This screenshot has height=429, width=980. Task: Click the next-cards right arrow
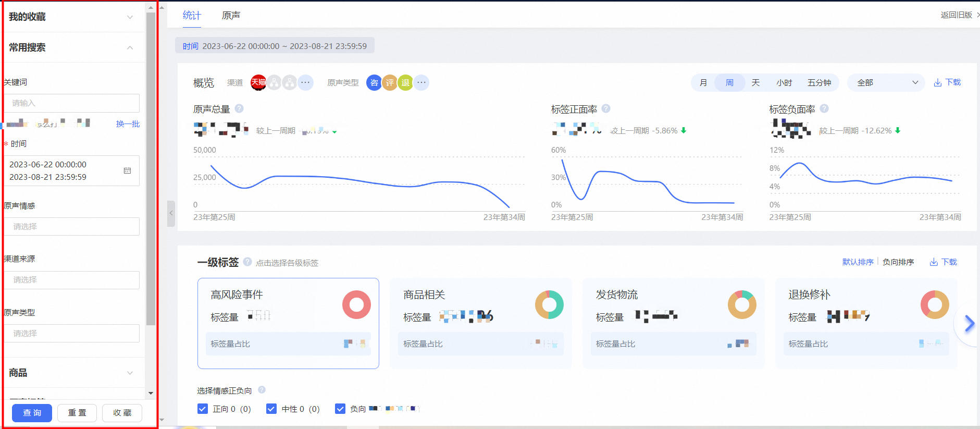click(969, 324)
